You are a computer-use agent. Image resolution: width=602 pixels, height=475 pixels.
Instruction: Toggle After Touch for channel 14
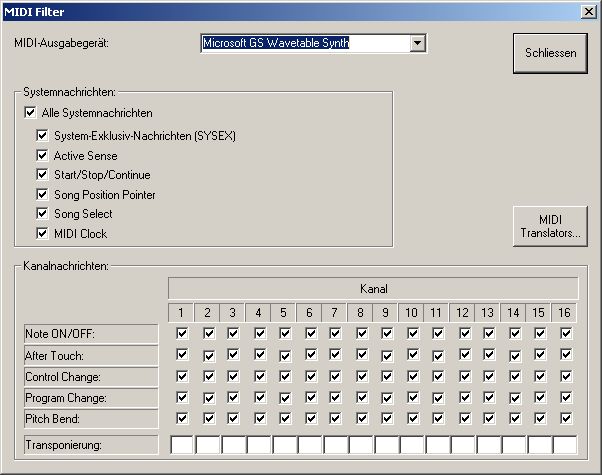515,356
